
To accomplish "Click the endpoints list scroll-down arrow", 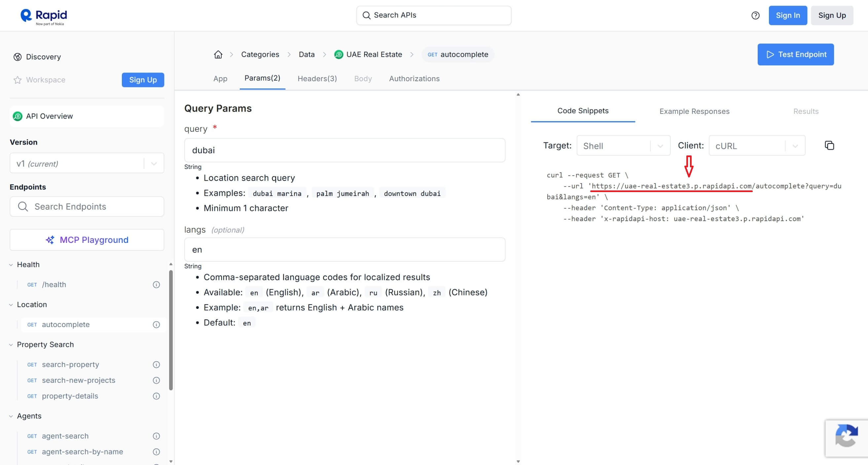I will click(171, 462).
